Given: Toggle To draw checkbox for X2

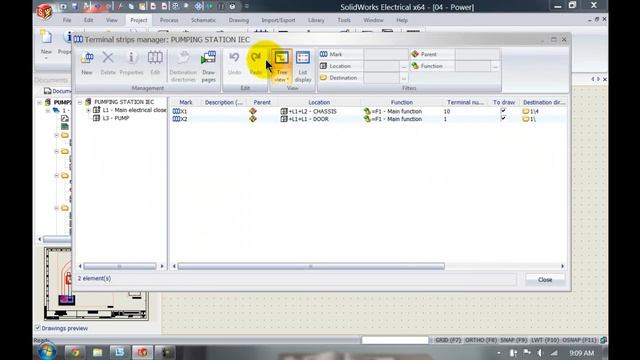Looking at the screenshot, I should point(503,118).
